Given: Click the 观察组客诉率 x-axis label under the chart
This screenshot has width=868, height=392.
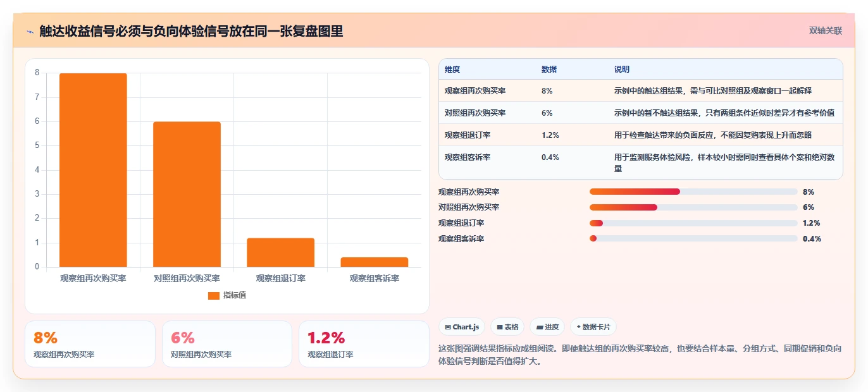Looking at the screenshot, I should click(374, 278).
